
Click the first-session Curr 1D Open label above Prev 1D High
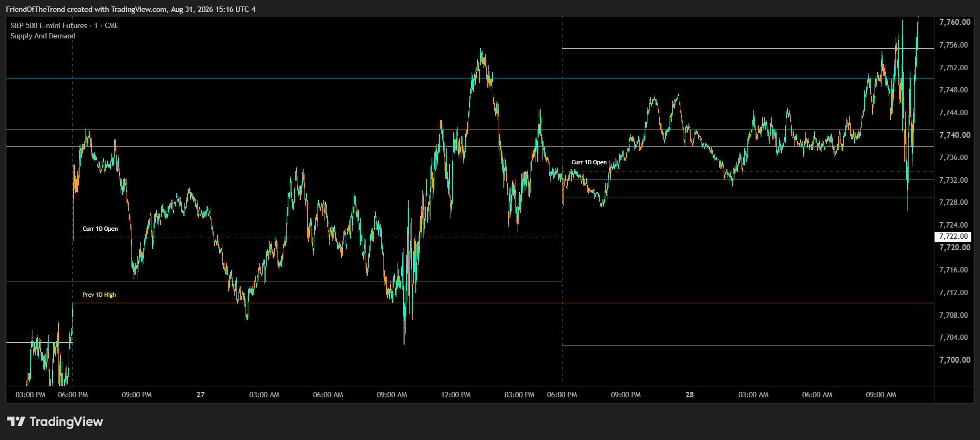100,229
